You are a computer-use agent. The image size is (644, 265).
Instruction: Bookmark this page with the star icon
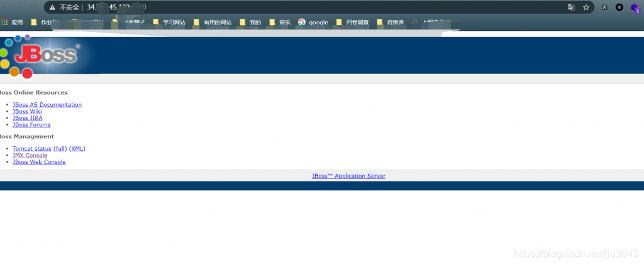pos(586,7)
